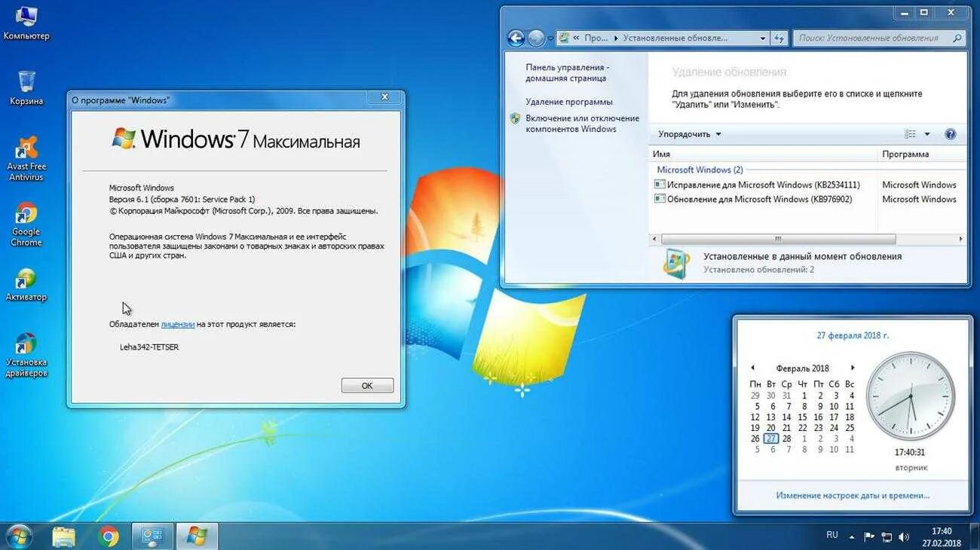
Task: Click the Установленные обновле... breadcrumb
Action: point(675,38)
